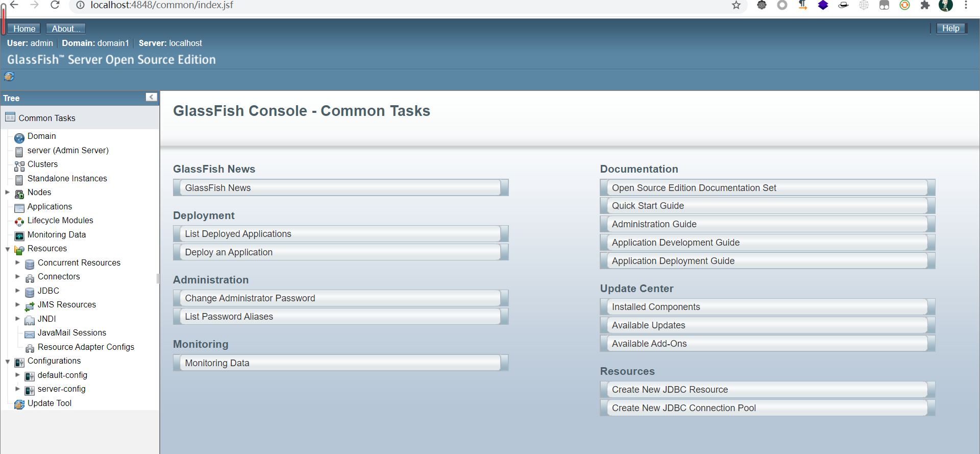
Task: Browse Available Add-Ons
Action: click(x=768, y=343)
